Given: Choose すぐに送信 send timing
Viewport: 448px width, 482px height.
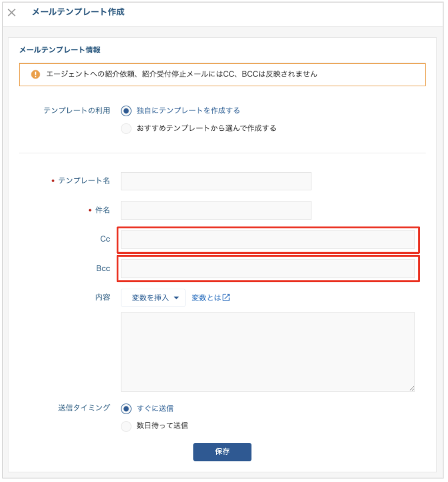Looking at the screenshot, I should click(x=126, y=409).
